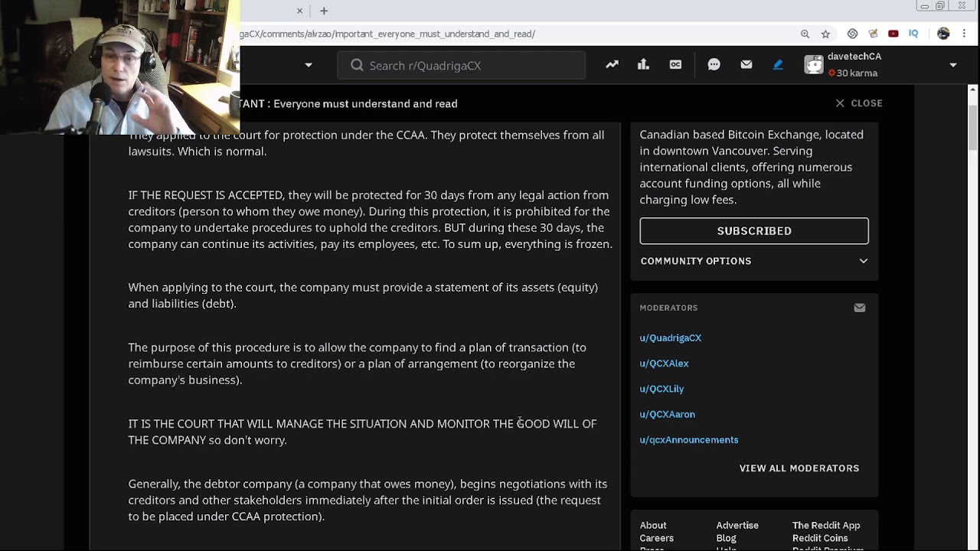The width and height of the screenshot is (980, 551).
Task: Open the About footer link
Action: (653, 525)
